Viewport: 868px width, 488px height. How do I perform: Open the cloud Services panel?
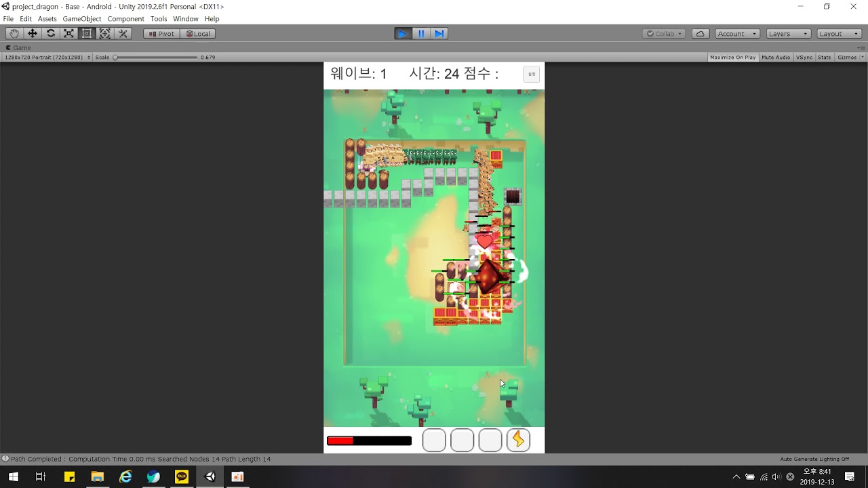[x=701, y=33]
